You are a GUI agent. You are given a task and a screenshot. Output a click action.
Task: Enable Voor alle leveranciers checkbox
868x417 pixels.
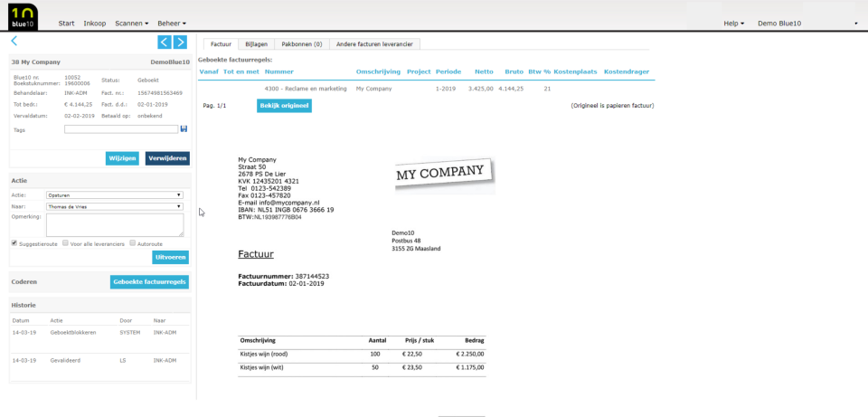click(x=65, y=243)
